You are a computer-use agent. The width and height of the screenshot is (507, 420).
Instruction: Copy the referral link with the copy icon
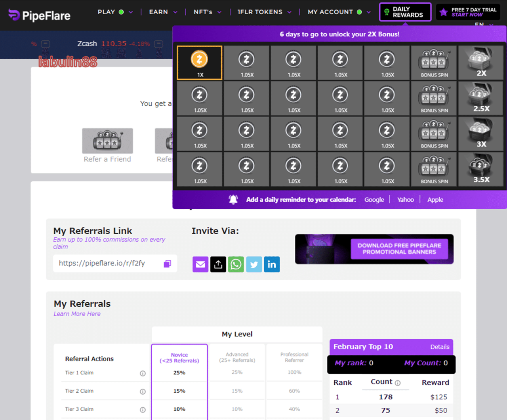(x=168, y=264)
